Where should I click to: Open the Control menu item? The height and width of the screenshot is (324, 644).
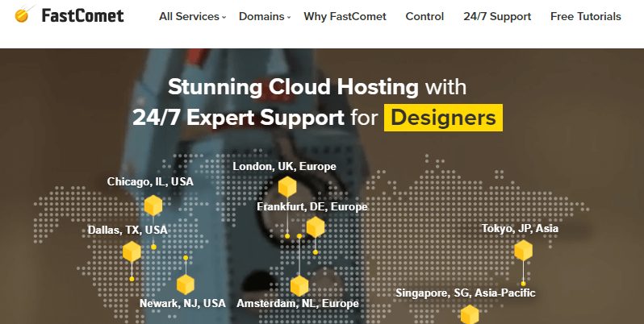tap(424, 16)
